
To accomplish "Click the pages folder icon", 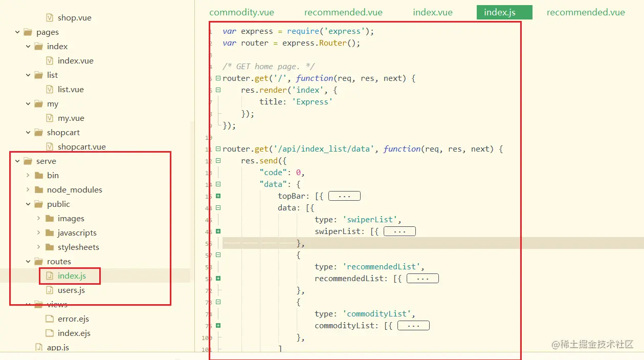I will tap(28, 32).
